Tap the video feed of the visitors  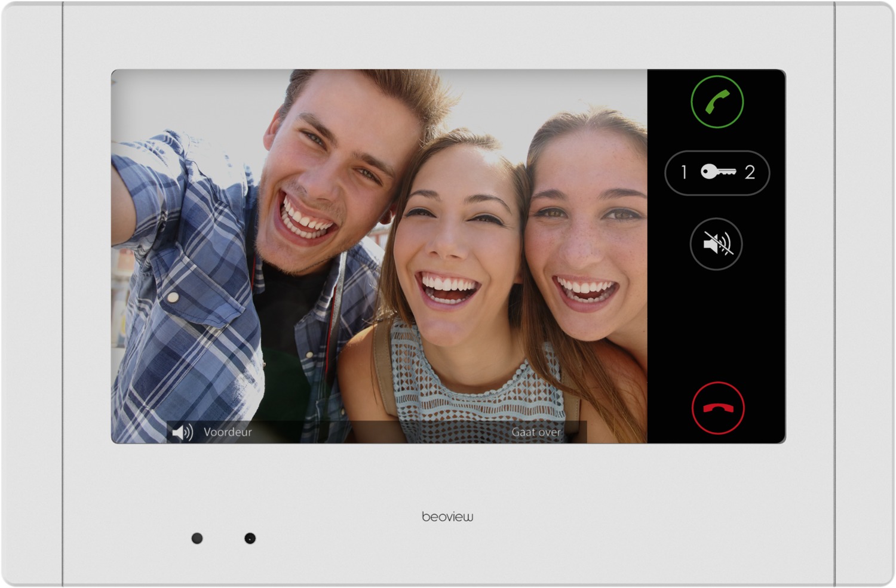click(379, 256)
